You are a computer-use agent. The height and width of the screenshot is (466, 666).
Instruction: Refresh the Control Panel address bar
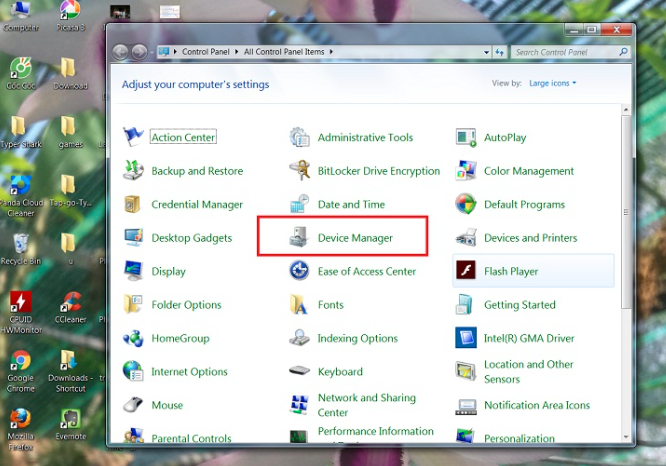500,52
